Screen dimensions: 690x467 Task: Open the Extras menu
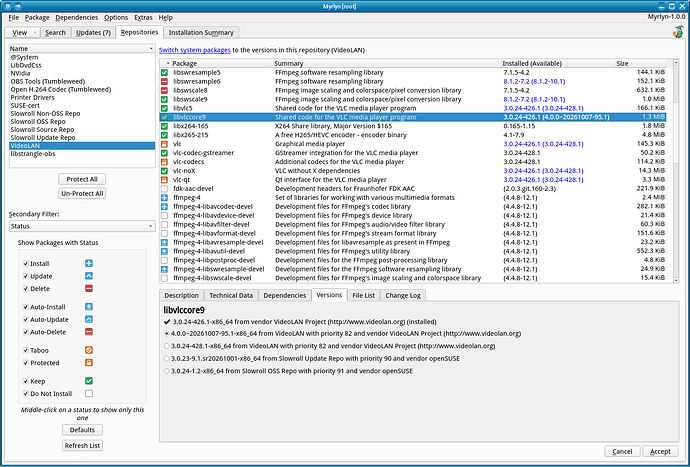tap(143, 18)
